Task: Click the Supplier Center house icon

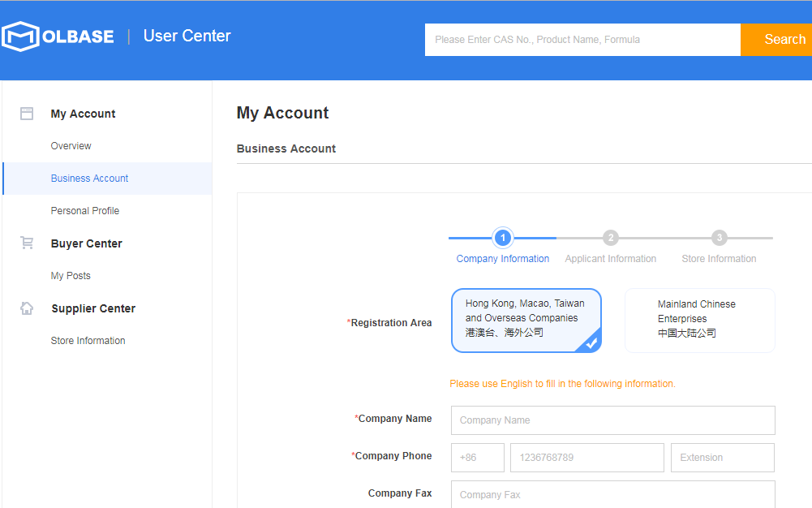Action: tap(27, 308)
